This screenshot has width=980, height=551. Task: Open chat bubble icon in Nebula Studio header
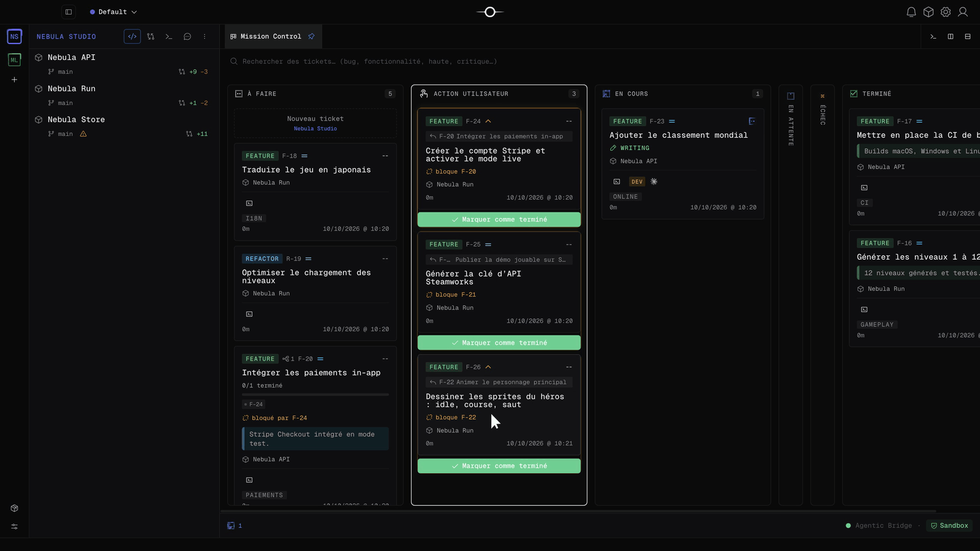pyautogui.click(x=187, y=37)
